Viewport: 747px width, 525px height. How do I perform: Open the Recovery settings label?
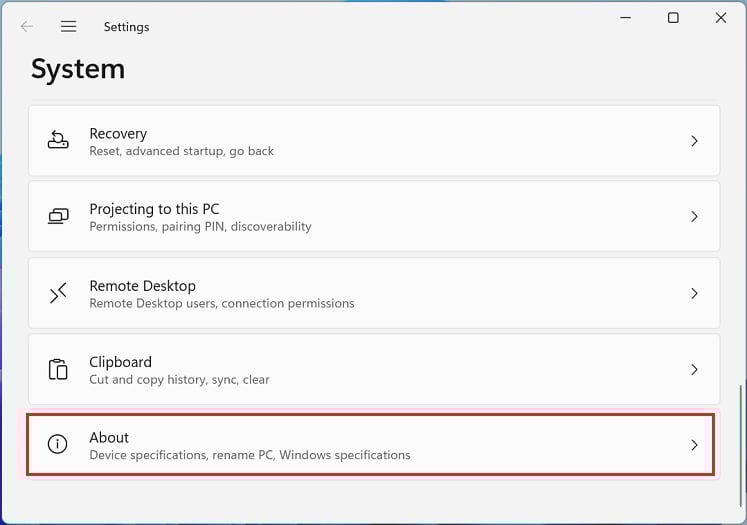pos(118,134)
